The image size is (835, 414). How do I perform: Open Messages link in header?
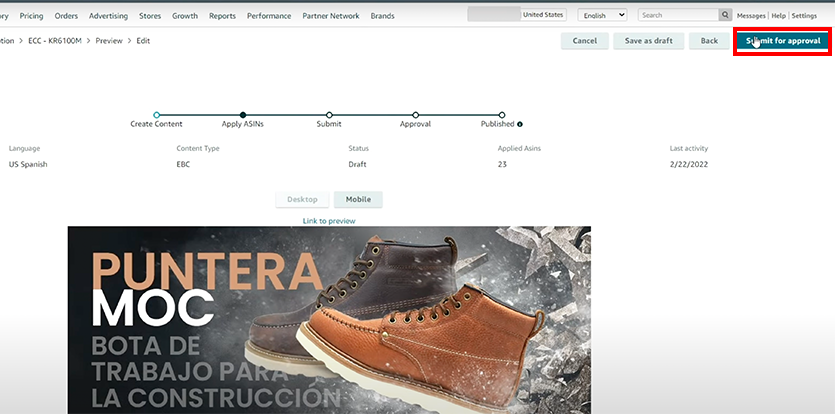click(751, 16)
